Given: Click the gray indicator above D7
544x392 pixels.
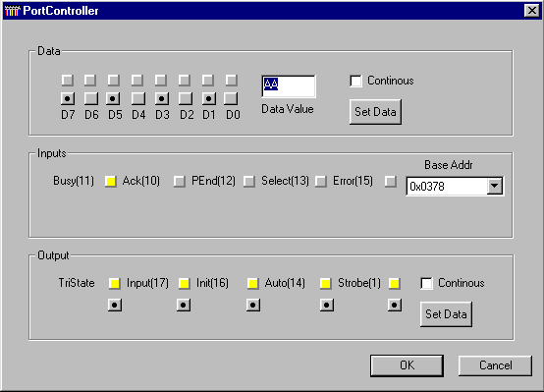Looking at the screenshot, I should point(68,81).
